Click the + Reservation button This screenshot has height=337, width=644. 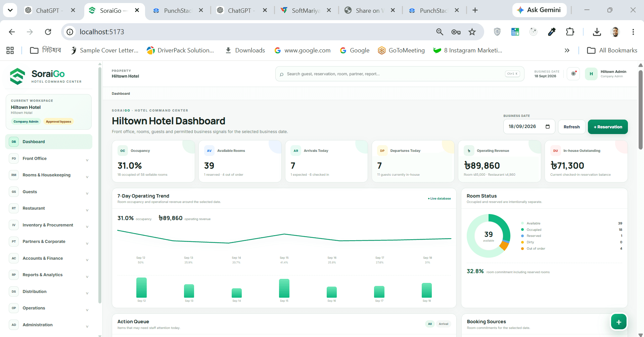click(x=608, y=127)
